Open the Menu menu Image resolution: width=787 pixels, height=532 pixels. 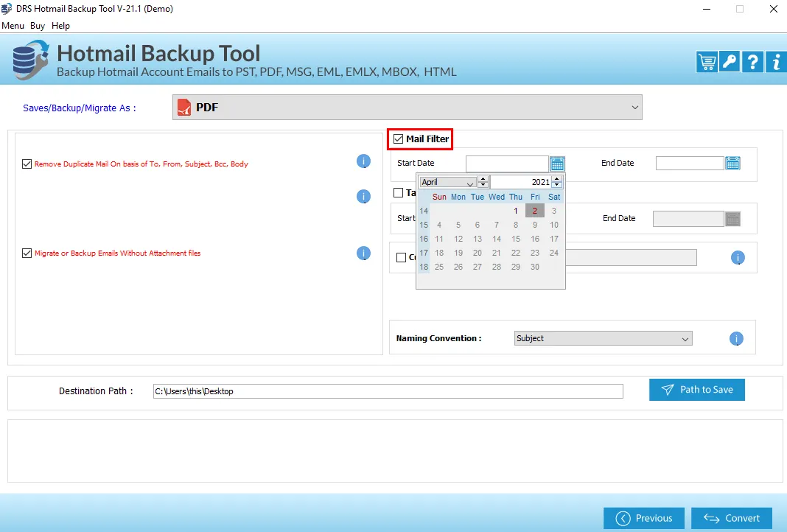(x=13, y=26)
